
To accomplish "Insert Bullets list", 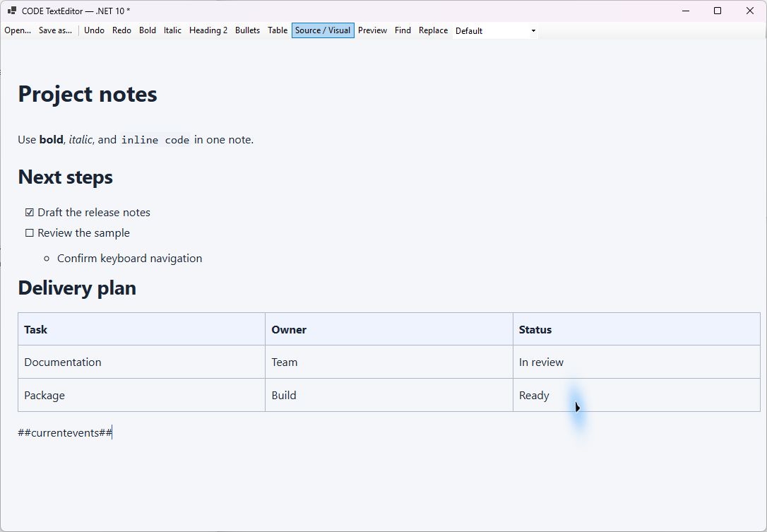I will pos(247,30).
